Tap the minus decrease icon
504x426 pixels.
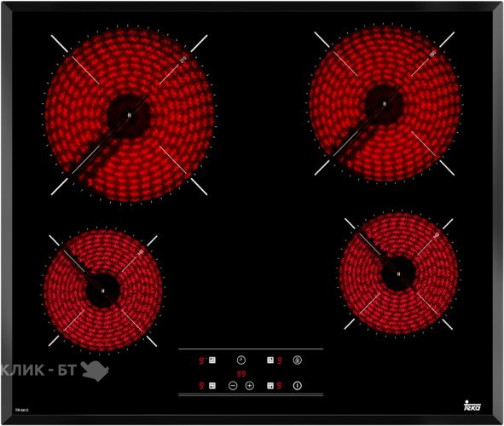233,386
